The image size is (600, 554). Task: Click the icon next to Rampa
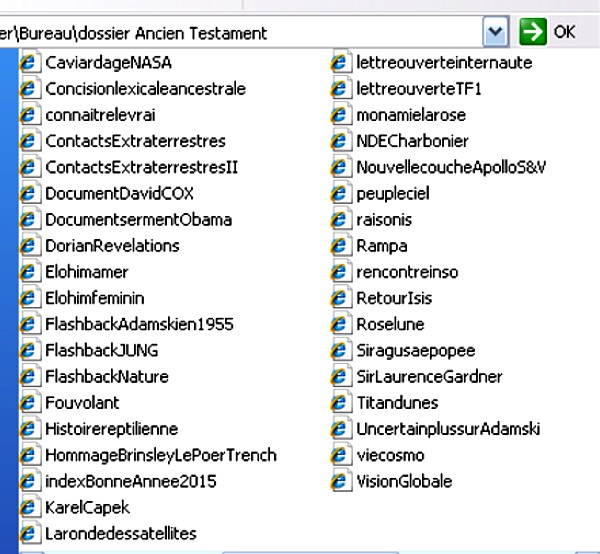(x=342, y=246)
